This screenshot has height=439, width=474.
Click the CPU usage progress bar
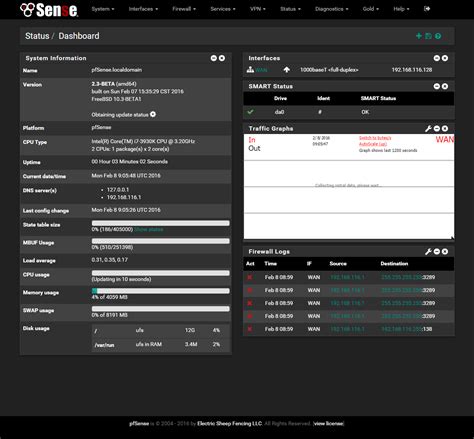coord(161,273)
